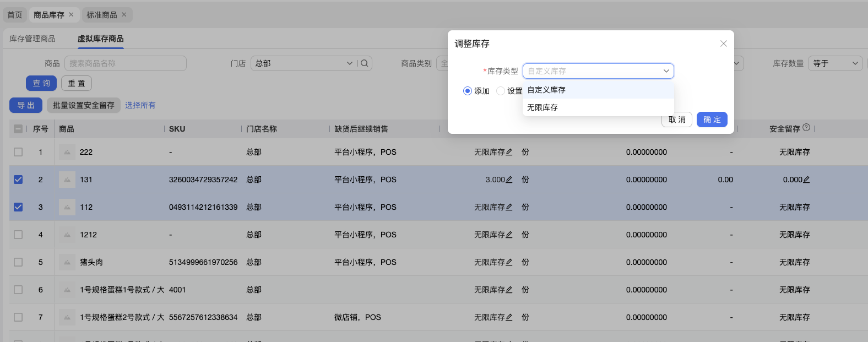The width and height of the screenshot is (868, 342).
Task: Open the 标准商品 tab
Action: coord(101,15)
